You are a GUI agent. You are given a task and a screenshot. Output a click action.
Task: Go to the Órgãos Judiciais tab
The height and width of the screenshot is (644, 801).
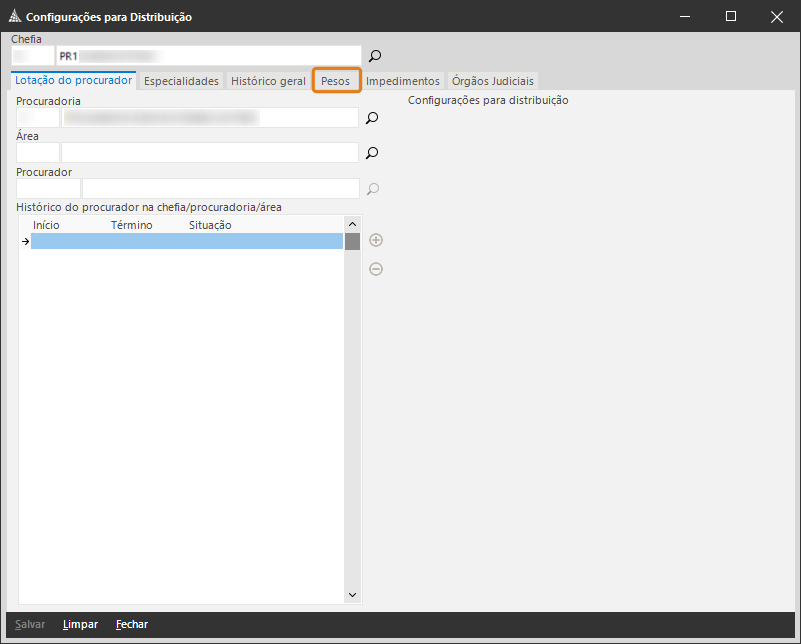(x=493, y=81)
